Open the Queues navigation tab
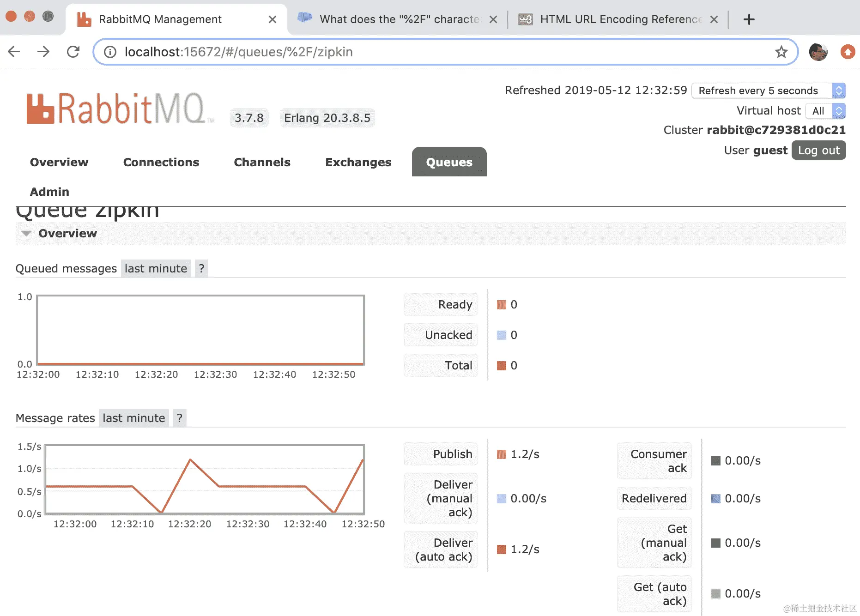This screenshot has height=616, width=860. [x=449, y=162]
